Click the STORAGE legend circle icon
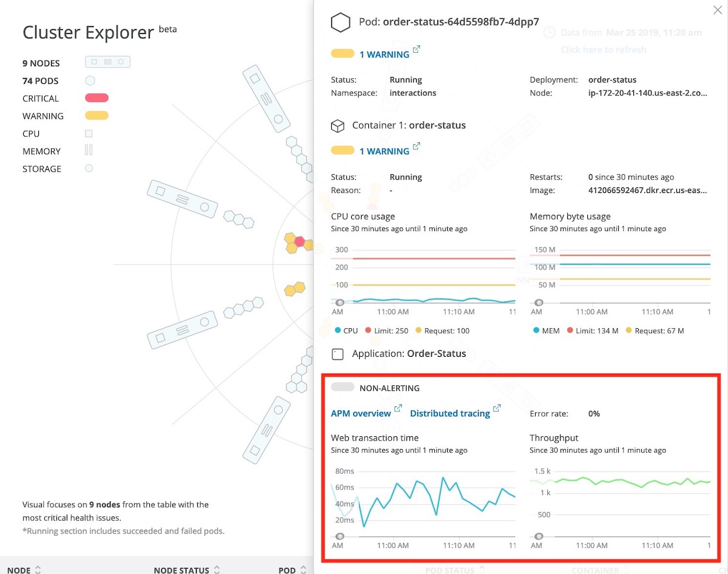Image resolution: width=728 pixels, height=574 pixels. click(x=89, y=169)
